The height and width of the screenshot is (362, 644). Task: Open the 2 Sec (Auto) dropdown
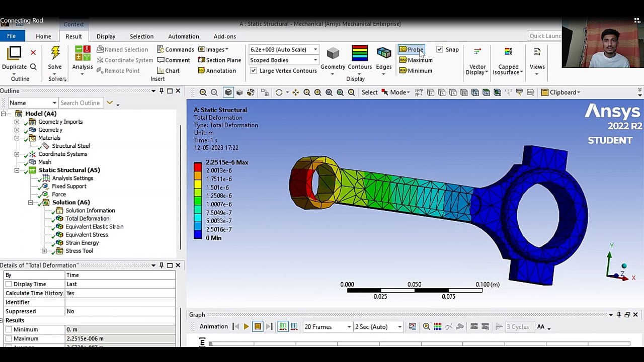click(400, 327)
